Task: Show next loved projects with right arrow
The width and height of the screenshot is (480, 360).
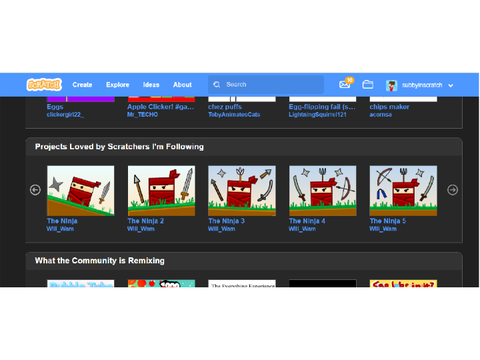Action: 452,190
